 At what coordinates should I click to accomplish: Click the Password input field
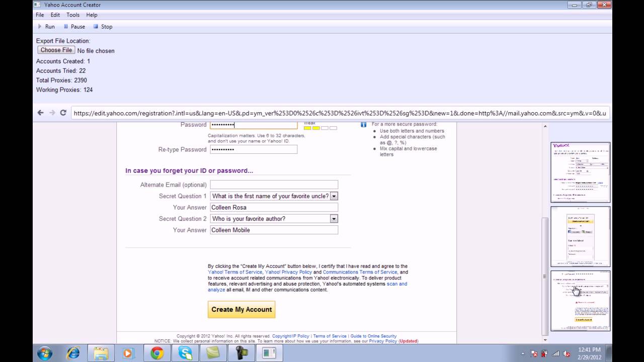pos(254,125)
